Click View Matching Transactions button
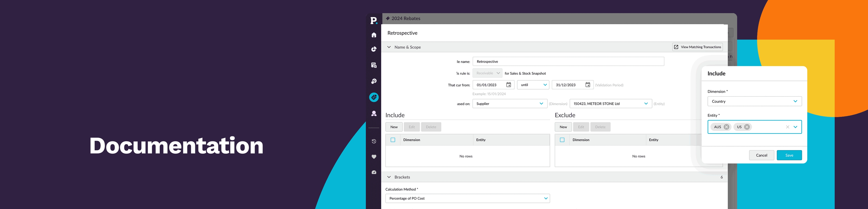Screen dimensions: 868x209 click(697, 47)
